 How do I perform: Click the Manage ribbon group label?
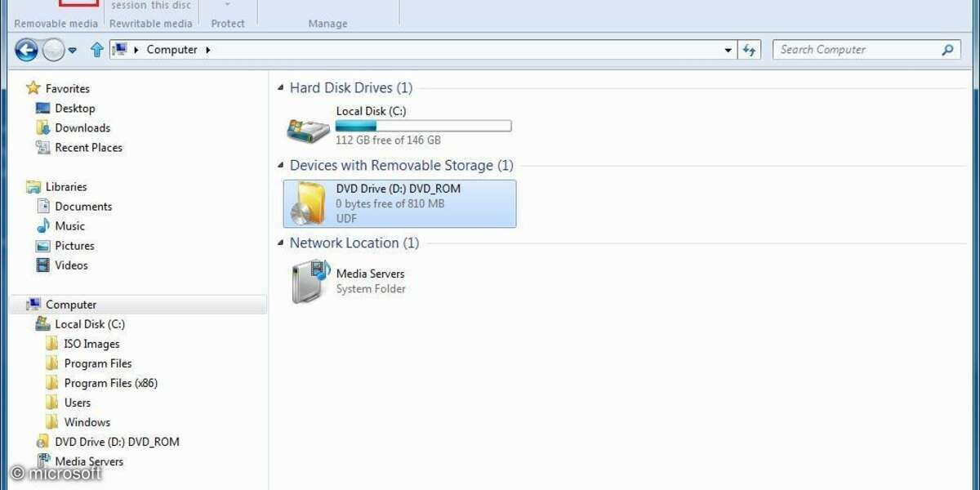(327, 23)
